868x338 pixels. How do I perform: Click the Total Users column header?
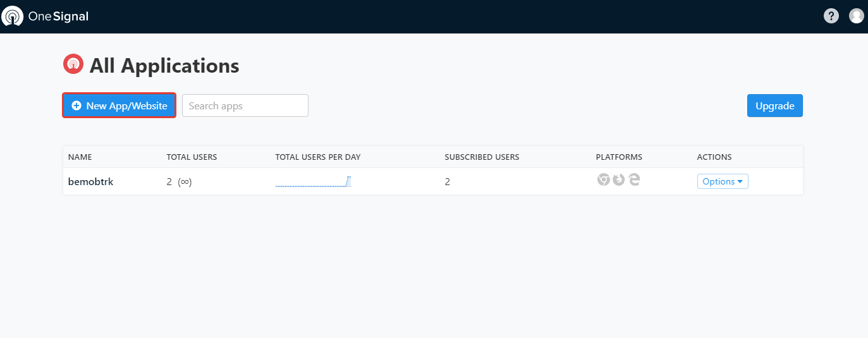click(192, 157)
